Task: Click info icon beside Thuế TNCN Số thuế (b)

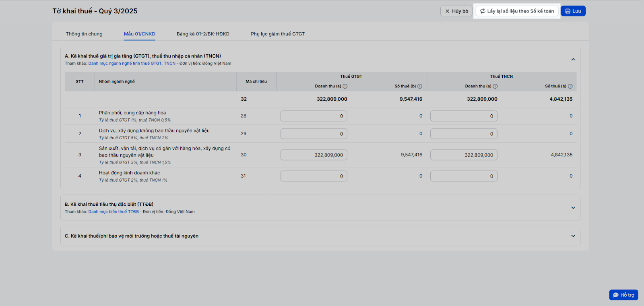Action: 570,86
